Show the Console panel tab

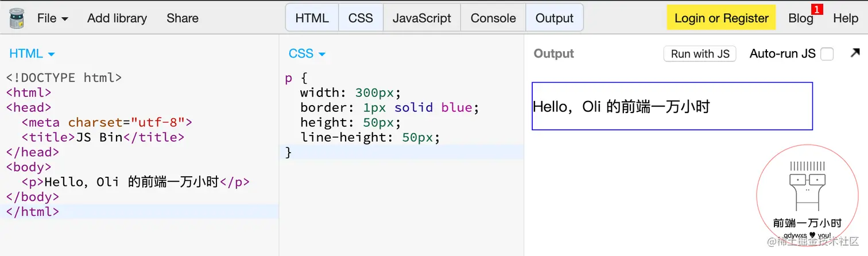pos(493,18)
